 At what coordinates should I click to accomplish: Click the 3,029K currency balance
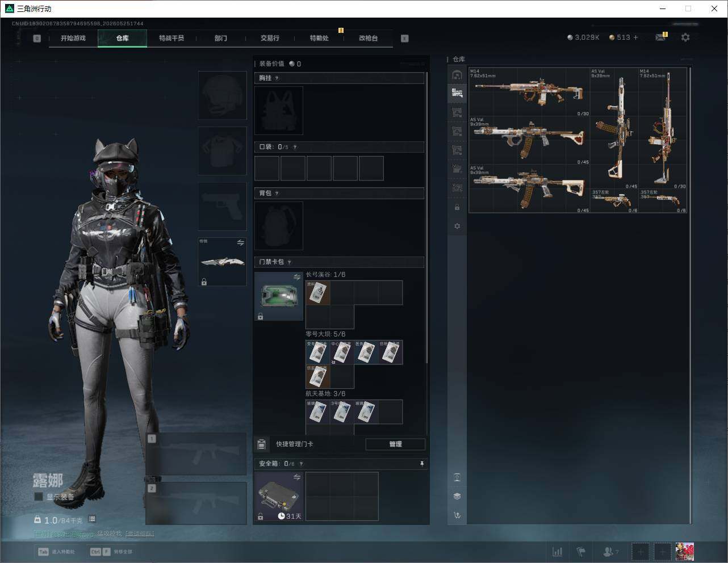click(x=584, y=37)
